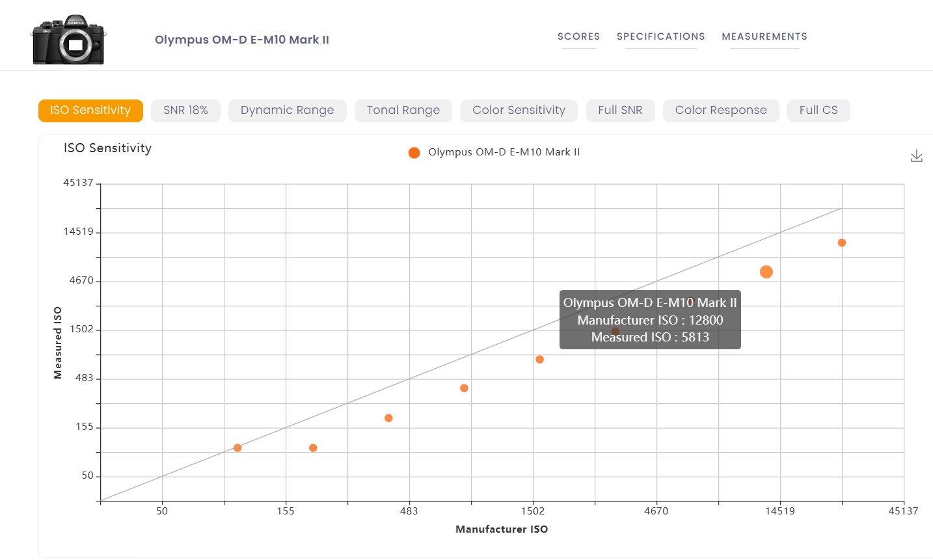Click the Measured ISO axis title
Screen dimensions: 933x560
[58, 343]
